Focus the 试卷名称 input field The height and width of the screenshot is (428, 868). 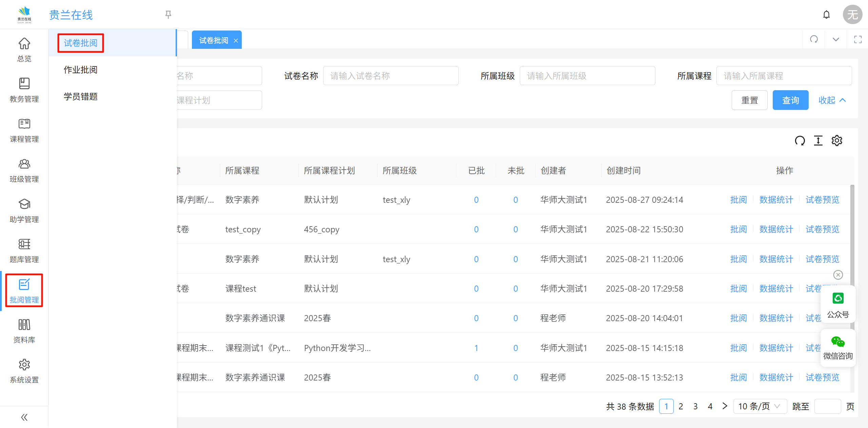tap(391, 76)
